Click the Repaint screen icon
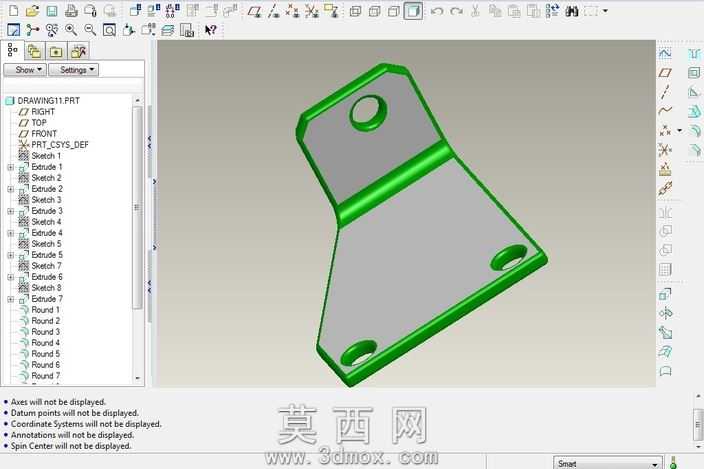Screen dimensions: 704x469 (13, 30)
